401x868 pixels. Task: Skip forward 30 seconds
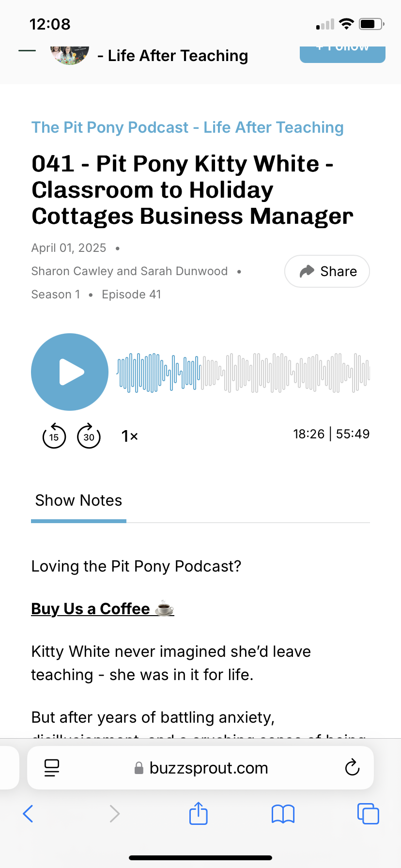(x=89, y=436)
